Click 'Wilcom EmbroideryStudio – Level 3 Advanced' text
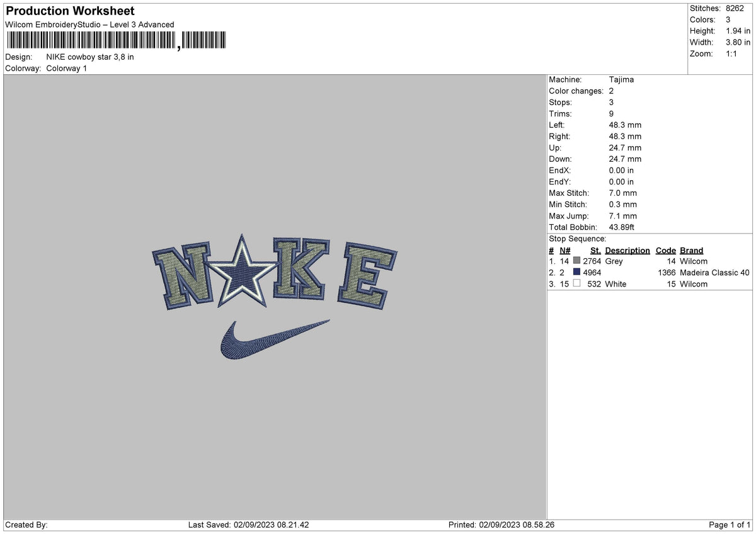 tap(89, 25)
